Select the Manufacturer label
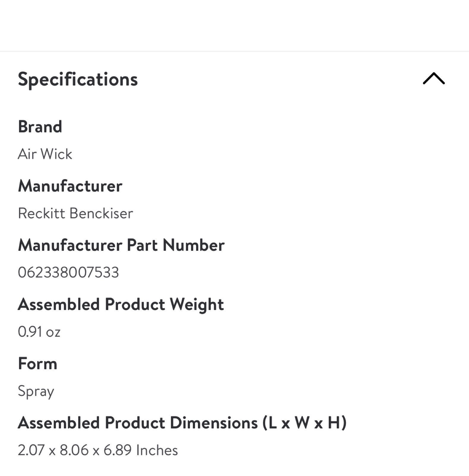The height and width of the screenshot is (476, 469). [70, 186]
